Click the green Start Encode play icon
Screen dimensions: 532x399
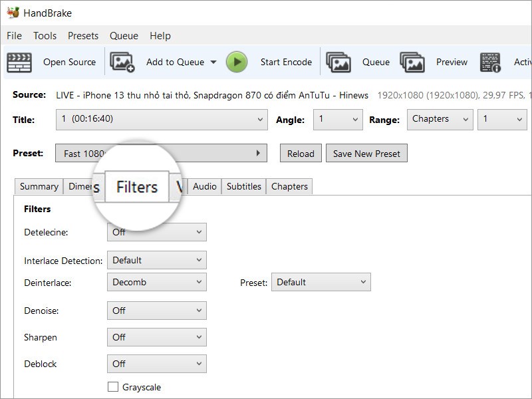coord(237,62)
